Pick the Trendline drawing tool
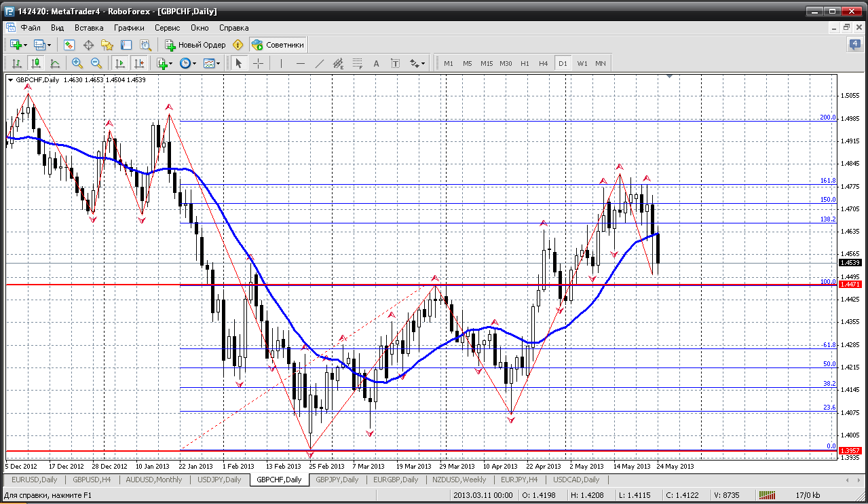 click(x=320, y=63)
